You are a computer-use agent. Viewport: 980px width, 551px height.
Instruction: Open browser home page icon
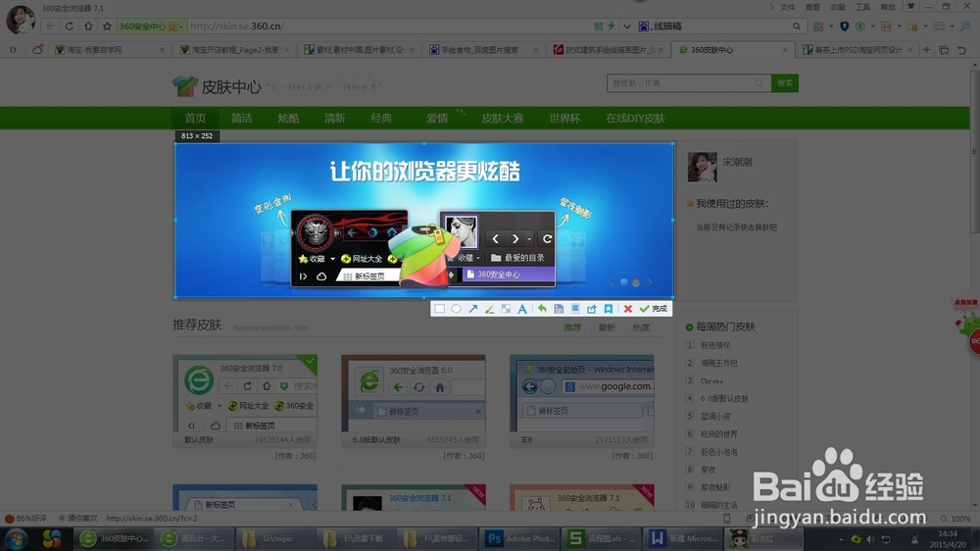click(88, 26)
